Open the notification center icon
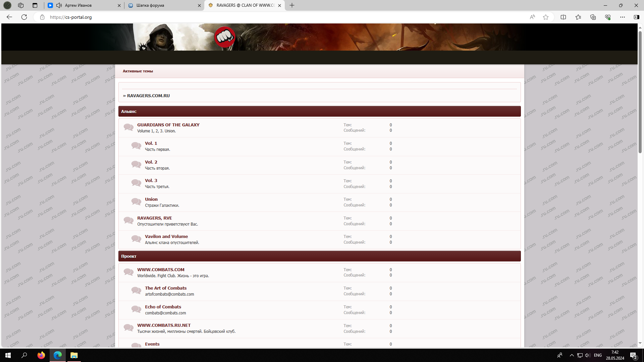644x362 pixels. click(634, 355)
